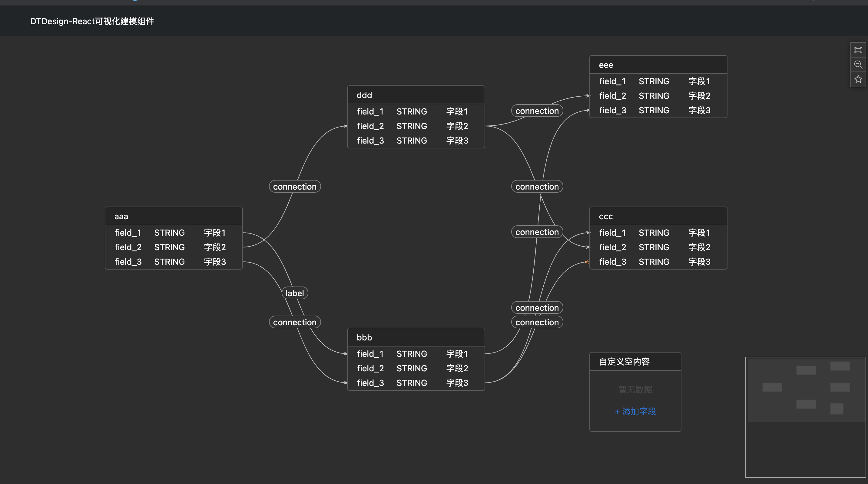Click the 添加字段 add field link
The image size is (868, 484).
(635, 411)
